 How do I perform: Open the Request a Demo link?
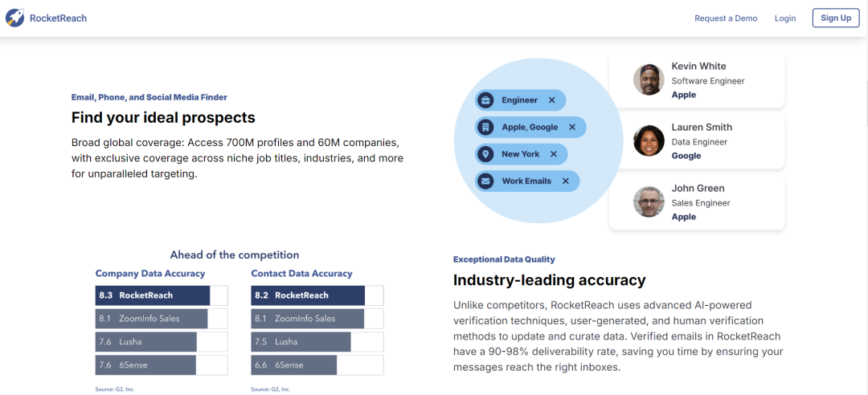click(726, 18)
